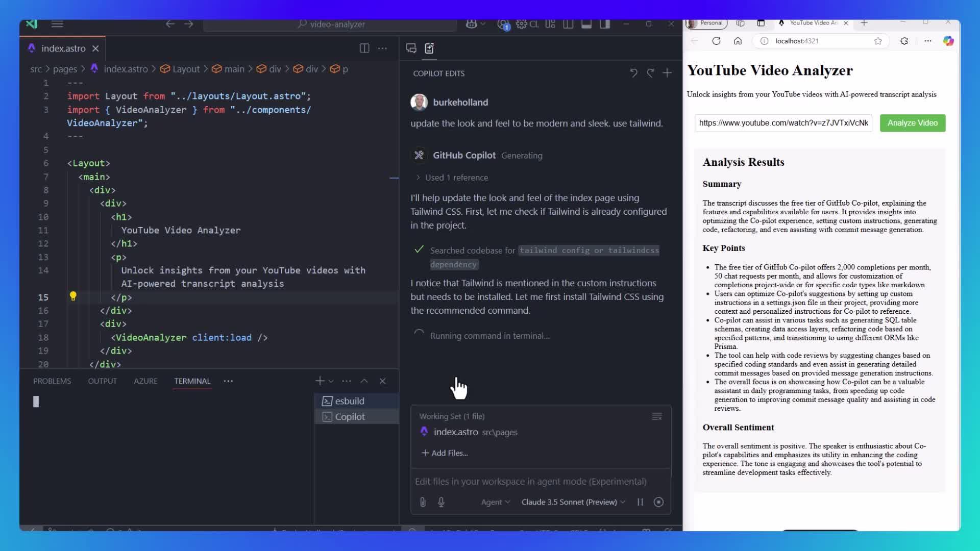Screen dimensions: 980x551
Task: Switch to the Copilot Chat view icon
Action: (x=411, y=48)
